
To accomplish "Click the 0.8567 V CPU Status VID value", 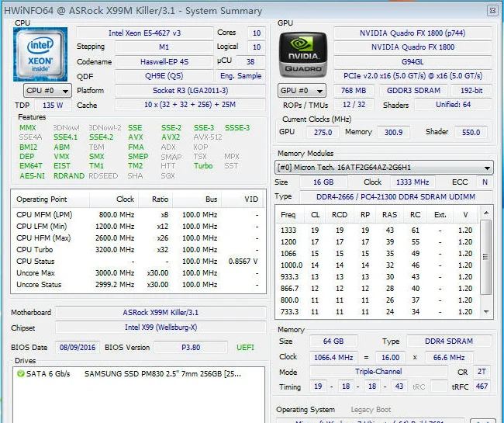I will (243, 262).
